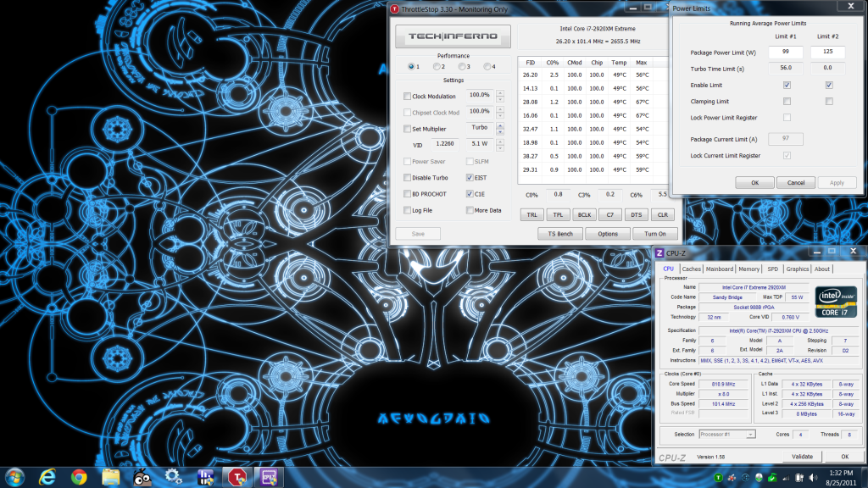This screenshot has height=488, width=868.
Task: Click OK in the Power Limits dialog
Action: click(754, 183)
